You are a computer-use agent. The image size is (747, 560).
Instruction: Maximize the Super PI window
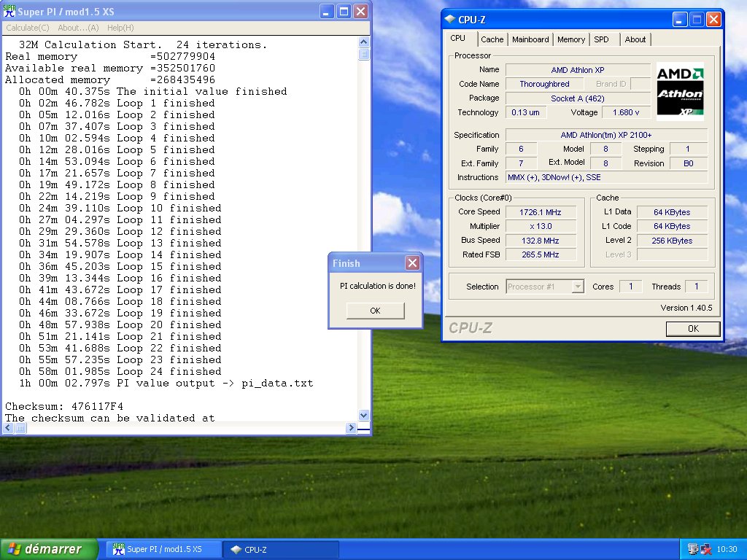coord(344,12)
